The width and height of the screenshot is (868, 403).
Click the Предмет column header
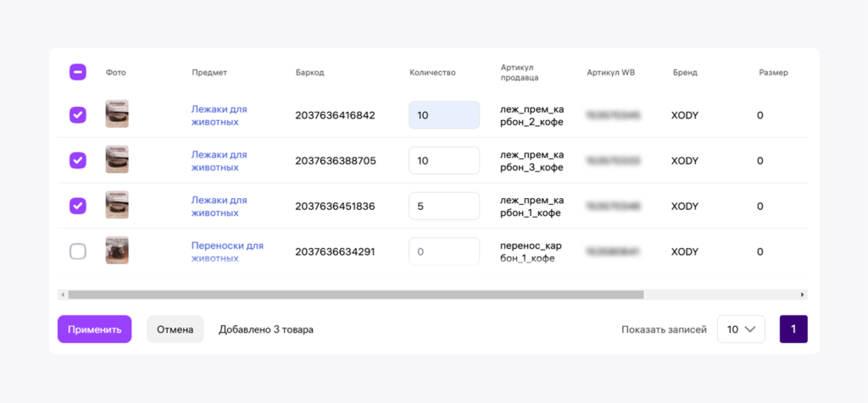(x=209, y=73)
